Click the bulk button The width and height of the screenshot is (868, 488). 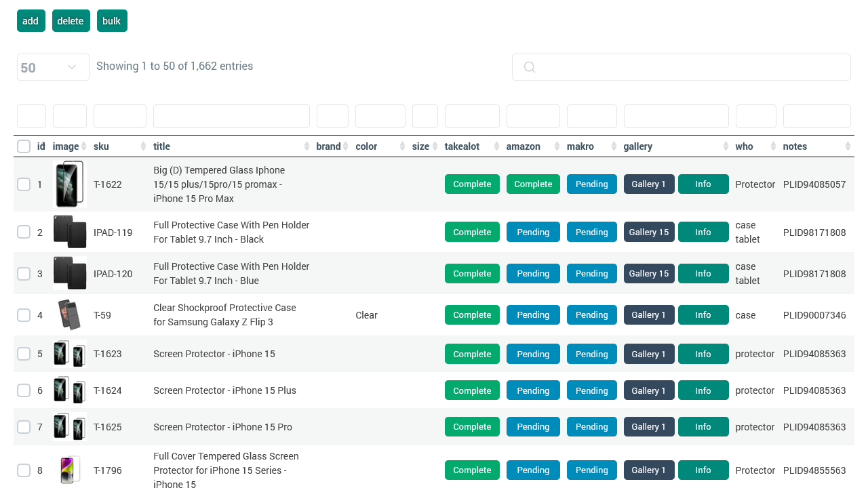pyautogui.click(x=111, y=20)
